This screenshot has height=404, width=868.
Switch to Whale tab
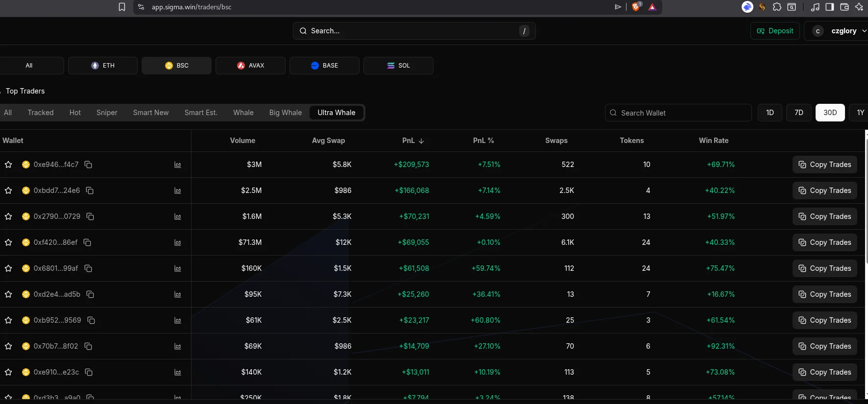[243, 113]
